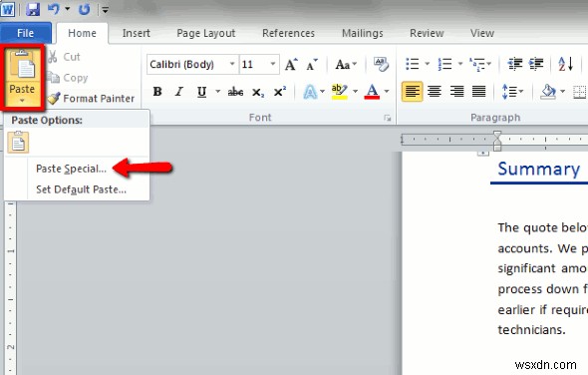
Task: Switch to the Insert tab
Action: [137, 33]
